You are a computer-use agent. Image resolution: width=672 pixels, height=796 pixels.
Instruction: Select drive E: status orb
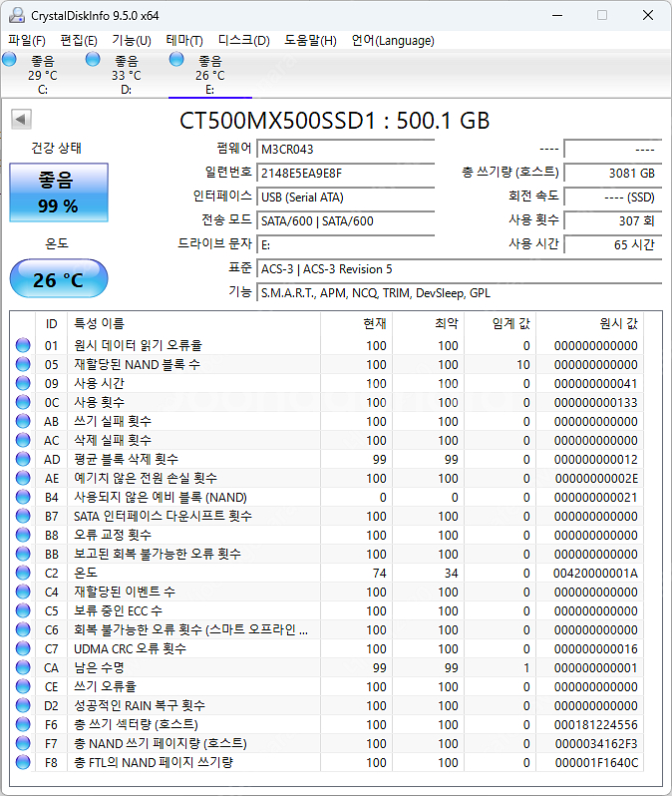pos(176,61)
